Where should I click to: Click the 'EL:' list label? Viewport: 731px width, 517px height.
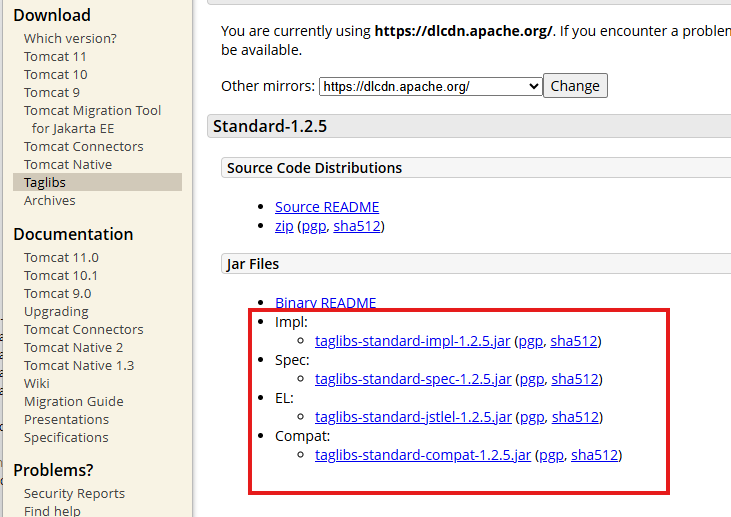click(284, 398)
